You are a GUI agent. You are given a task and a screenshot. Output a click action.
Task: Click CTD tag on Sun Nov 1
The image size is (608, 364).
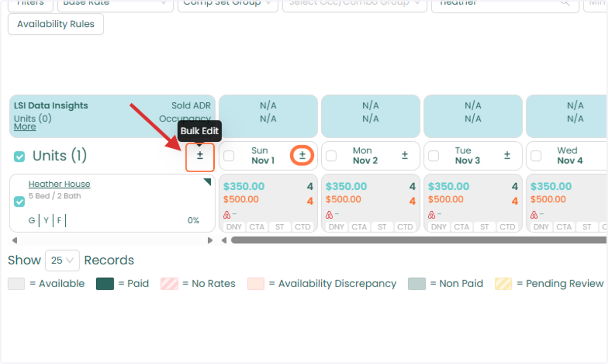tap(302, 227)
